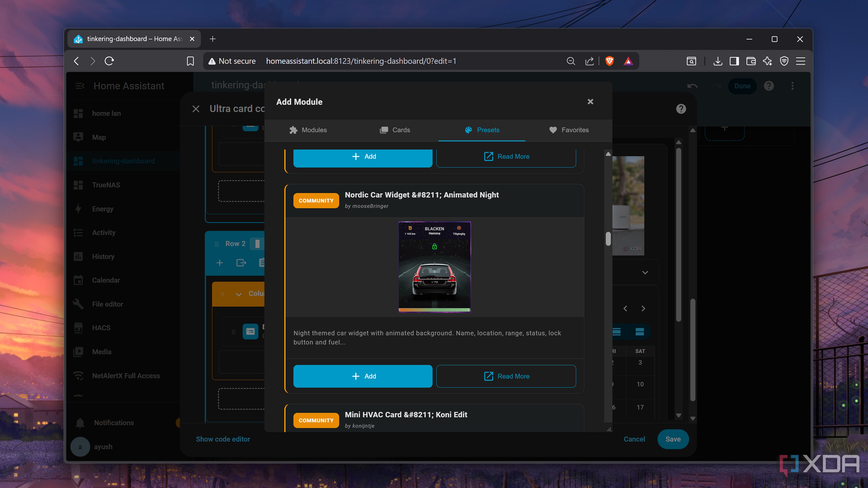The width and height of the screenshot is (868, 488).
Task: Click the presets list scrollbar thumb
Action: pos(608,239)
